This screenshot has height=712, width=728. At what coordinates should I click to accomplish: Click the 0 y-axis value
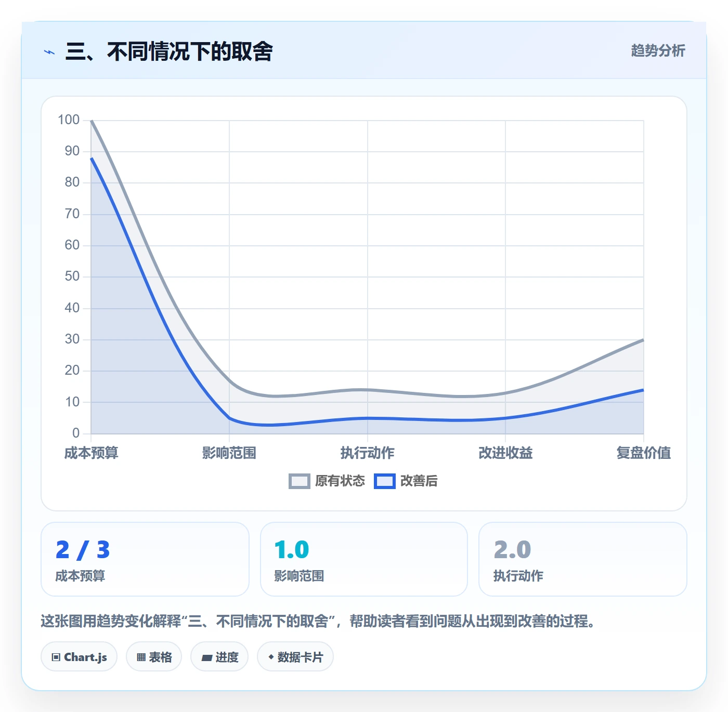[x=76, y=433]
